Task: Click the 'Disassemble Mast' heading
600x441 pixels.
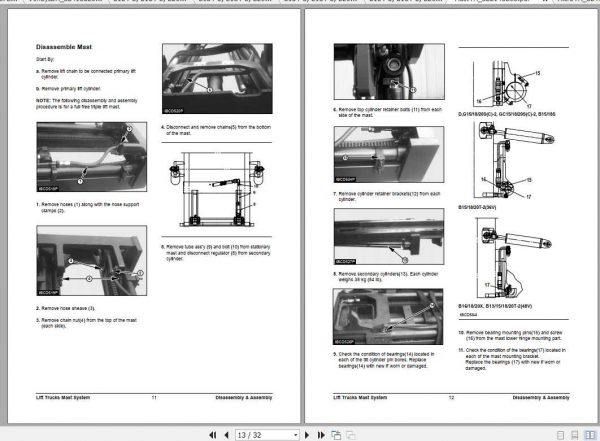Action: 64,47
